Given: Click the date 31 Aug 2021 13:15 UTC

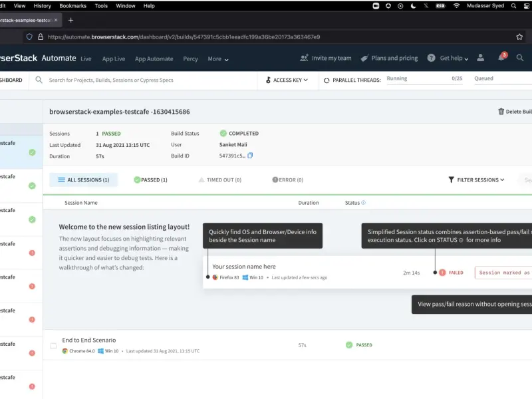Looking at the screenshot, I should pyautogui.click(x=122, y=145).
